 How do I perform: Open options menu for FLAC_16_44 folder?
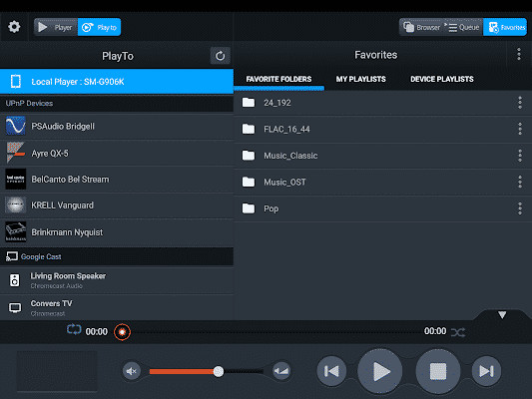point(520,129)
